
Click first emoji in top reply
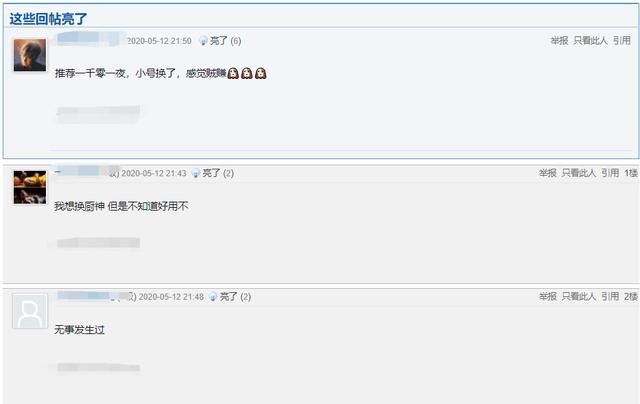click(233, 73)
